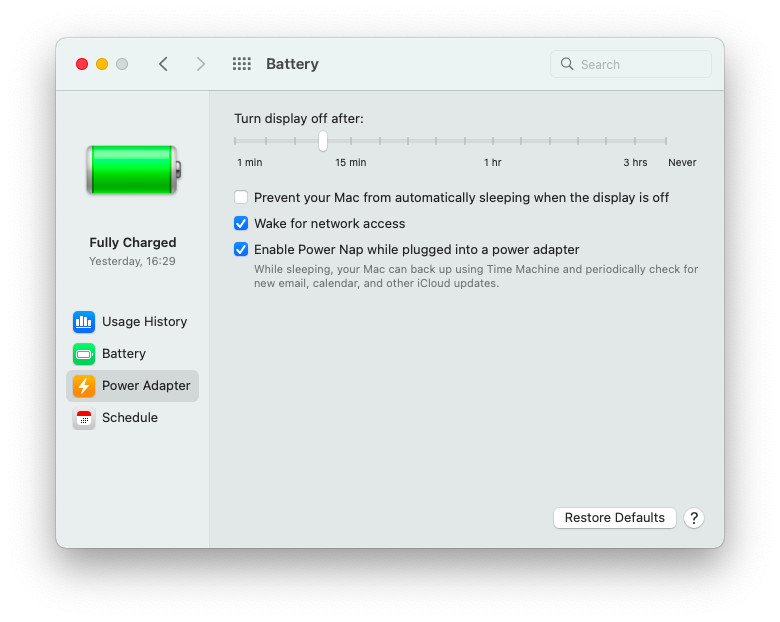Click the green Battery sidebar icon

pyautogui.click(x=84, y=354)
